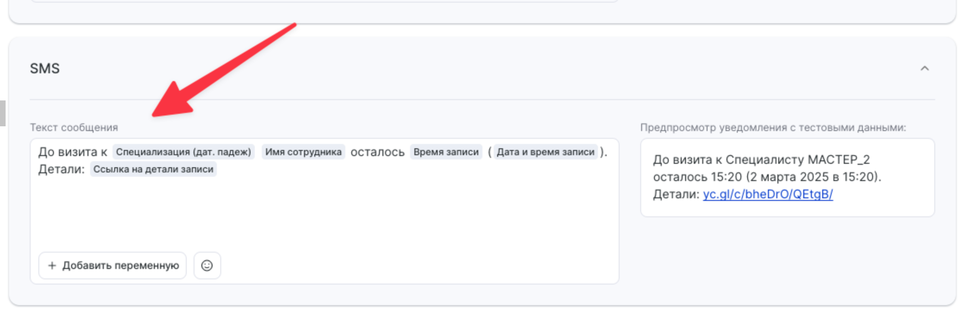
Task: Select the Имя сотрудника variable chip
Action: coord(303,152)
